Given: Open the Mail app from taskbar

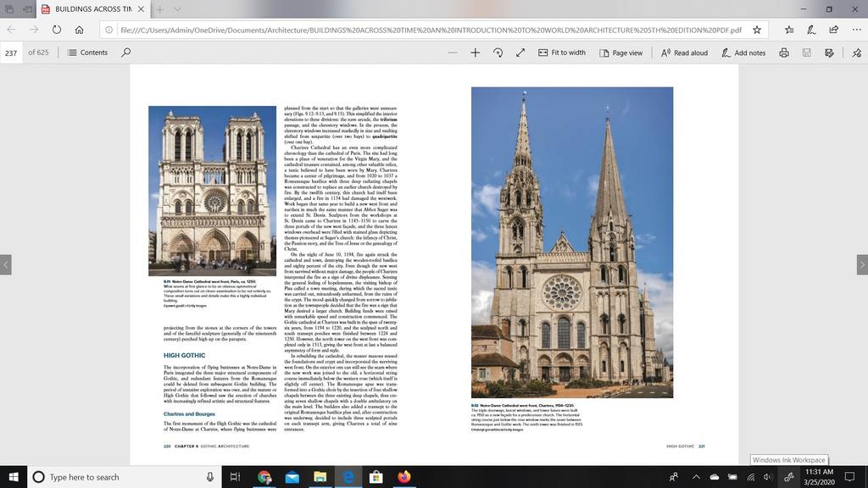Looking at the screenshot, I should [292, 477].
